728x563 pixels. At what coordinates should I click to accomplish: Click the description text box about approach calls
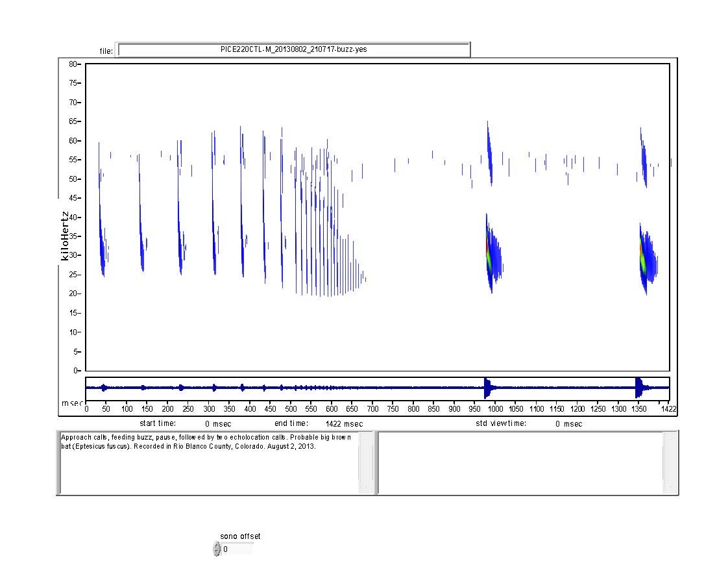208,462
